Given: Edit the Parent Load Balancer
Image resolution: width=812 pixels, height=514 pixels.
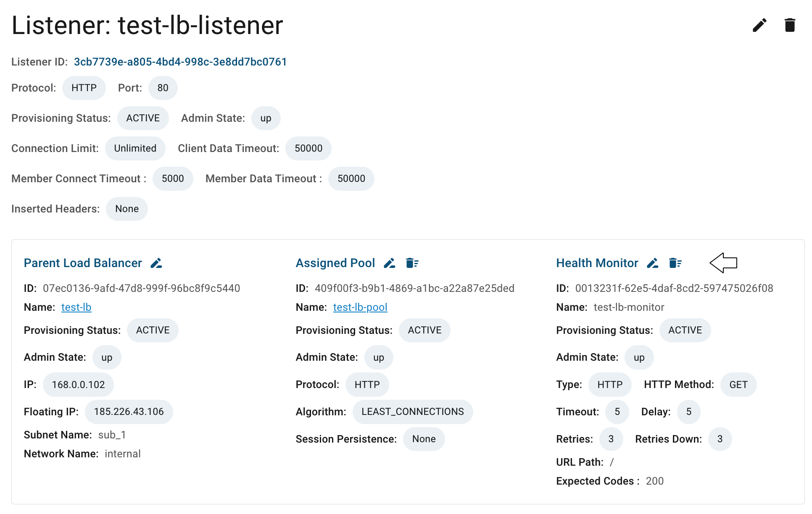Looking at the screenshot, I should pyautogui.click(x=156, y=263).
